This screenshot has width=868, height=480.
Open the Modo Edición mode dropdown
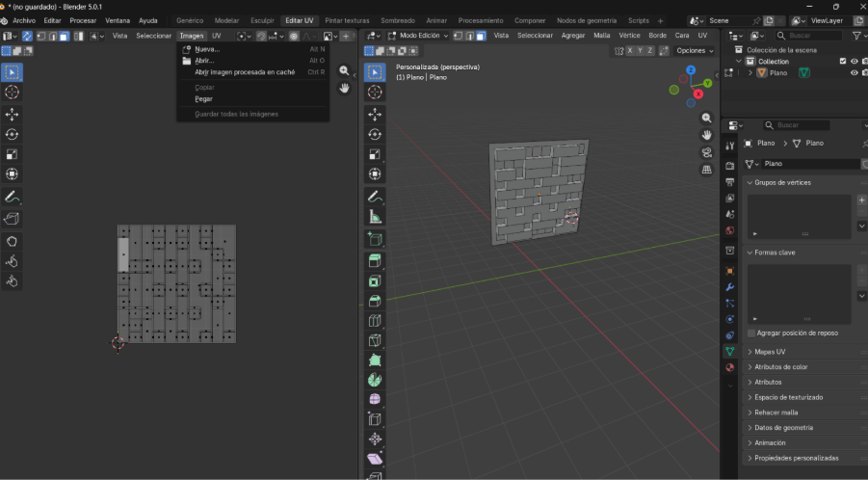(x=418, y=36)
